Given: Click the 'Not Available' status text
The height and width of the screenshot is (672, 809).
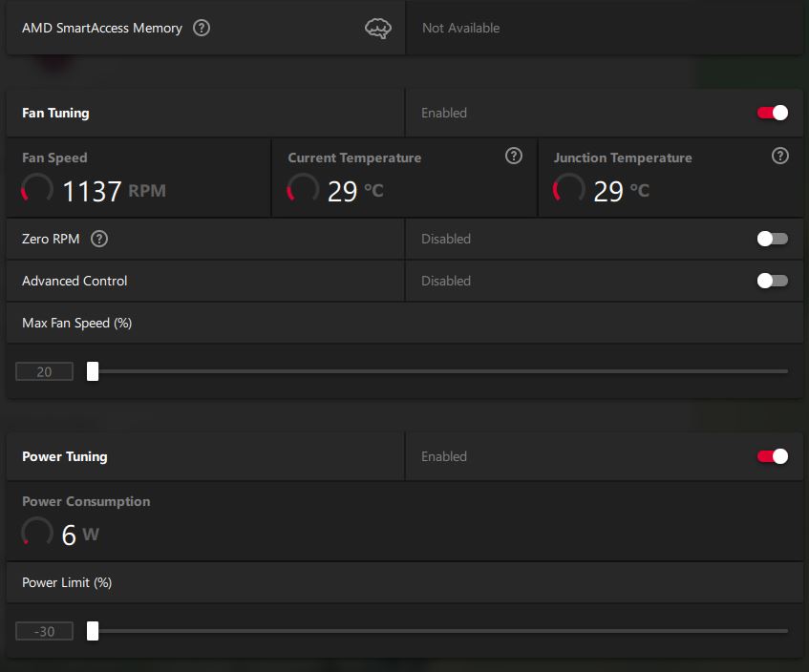Looking at the screenshot, I should click(x=460, y=28).
